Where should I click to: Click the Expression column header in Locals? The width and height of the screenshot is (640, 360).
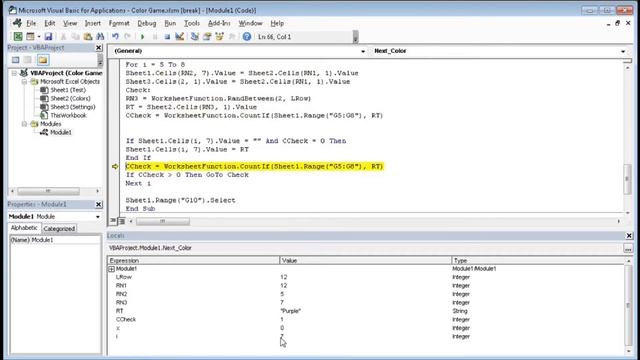click(x=193, y=260)
